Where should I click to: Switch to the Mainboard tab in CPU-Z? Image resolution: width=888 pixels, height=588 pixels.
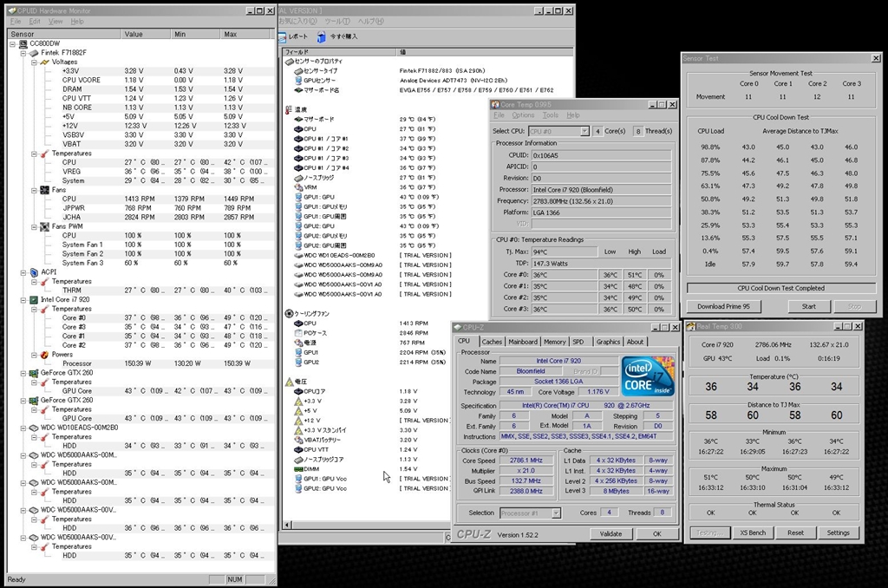[x=523, y=342]
